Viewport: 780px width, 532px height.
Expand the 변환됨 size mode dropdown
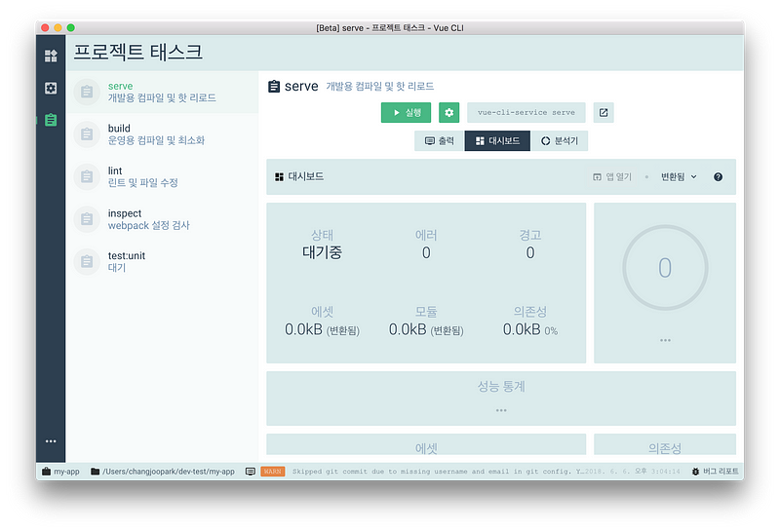click(679, 177)
